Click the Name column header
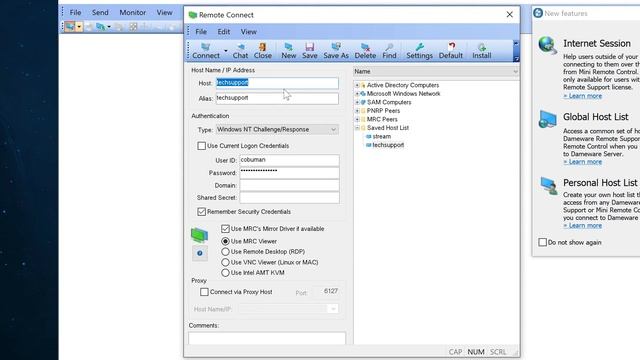Image resolution: width=640 pixels, height=360 pixels. coord(436,71)
